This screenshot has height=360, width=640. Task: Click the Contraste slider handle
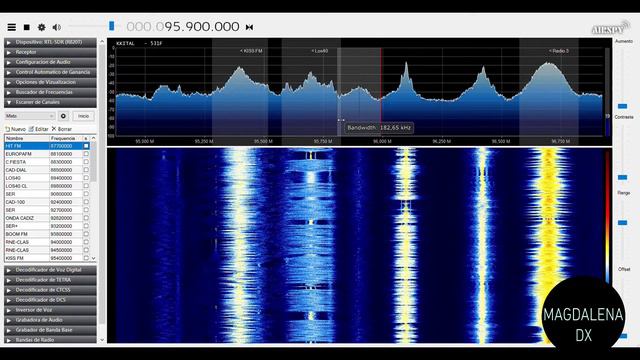click(x=622, y=177)
